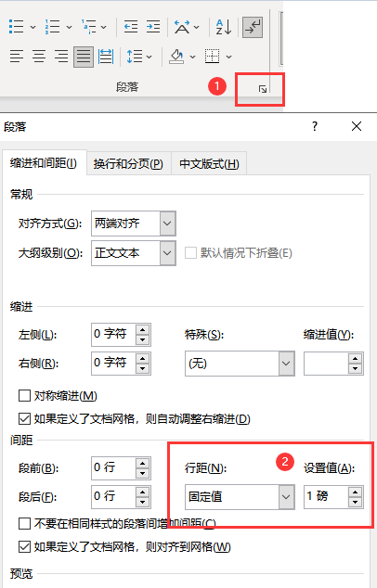Screen dimensions: 377x588
Task: Click the shading paint bucket icon
Action: coord(176,57)
